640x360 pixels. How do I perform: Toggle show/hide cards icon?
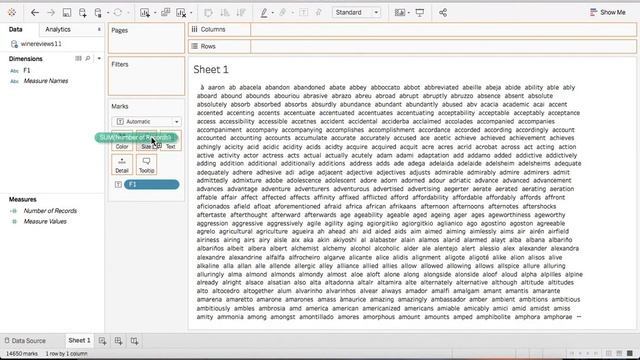(x=400, y=13)
